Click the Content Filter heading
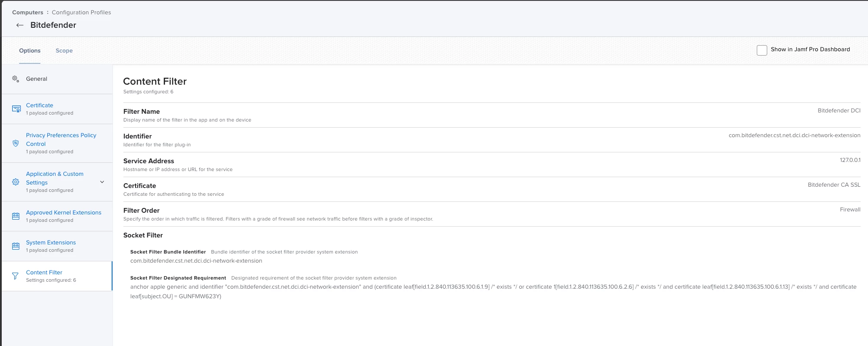The width and height of the screenshot is (868, 346). tap(155, 81)
